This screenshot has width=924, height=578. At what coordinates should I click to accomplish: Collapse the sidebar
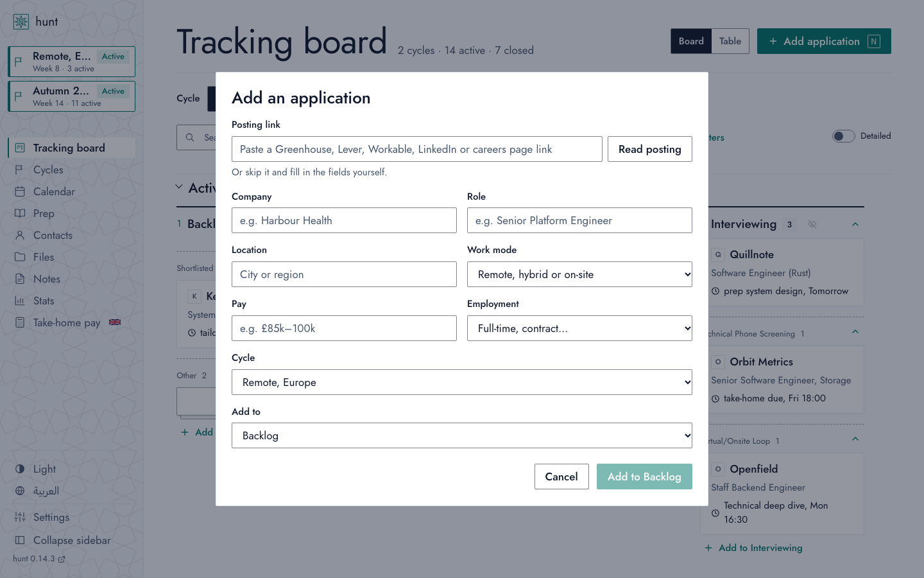coord(71,540)
